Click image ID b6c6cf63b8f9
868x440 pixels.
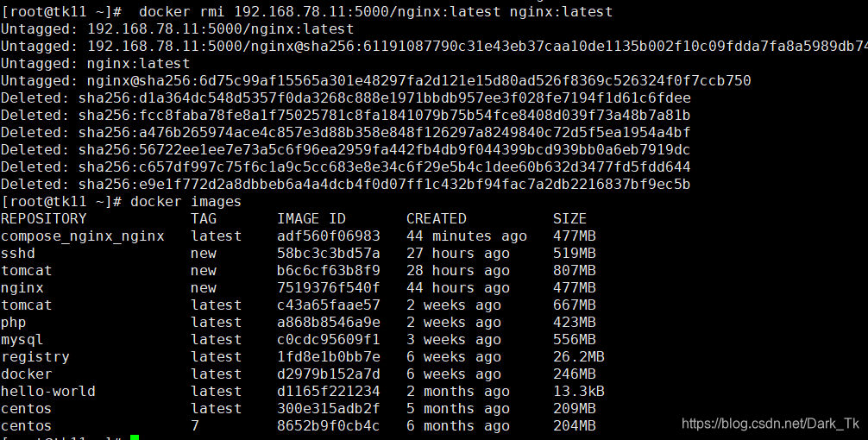pos(328,271)
